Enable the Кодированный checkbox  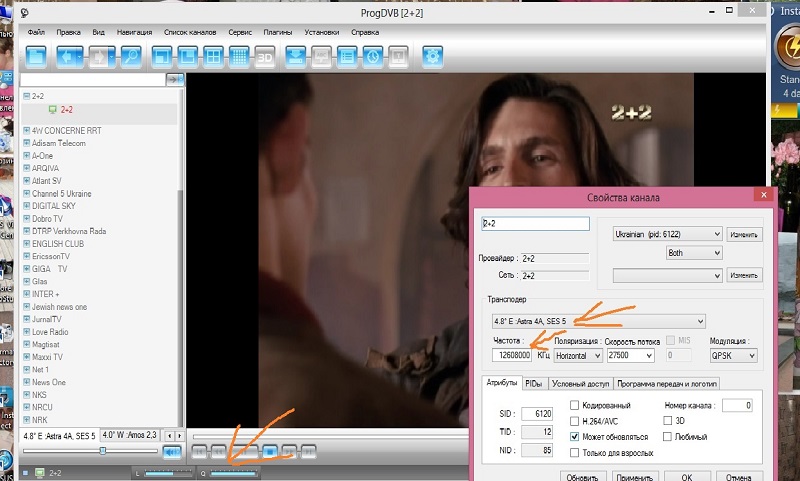[574, 405]
